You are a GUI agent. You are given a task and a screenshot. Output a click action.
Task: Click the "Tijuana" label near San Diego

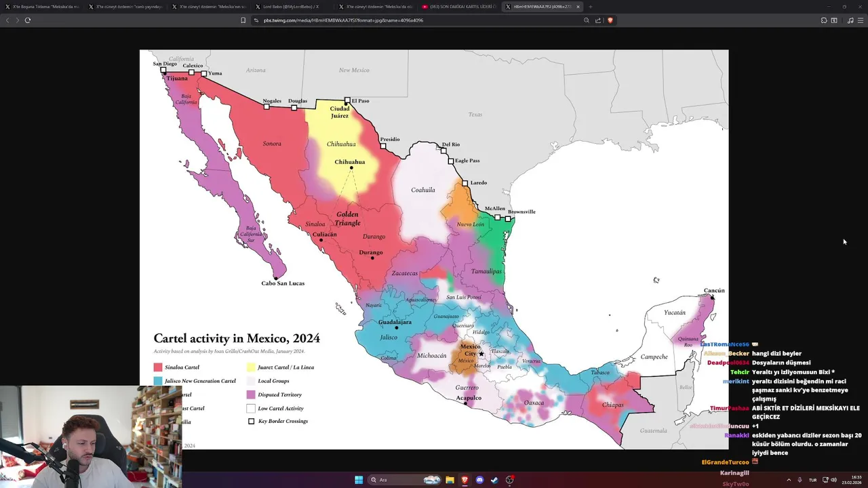[177, 79]
